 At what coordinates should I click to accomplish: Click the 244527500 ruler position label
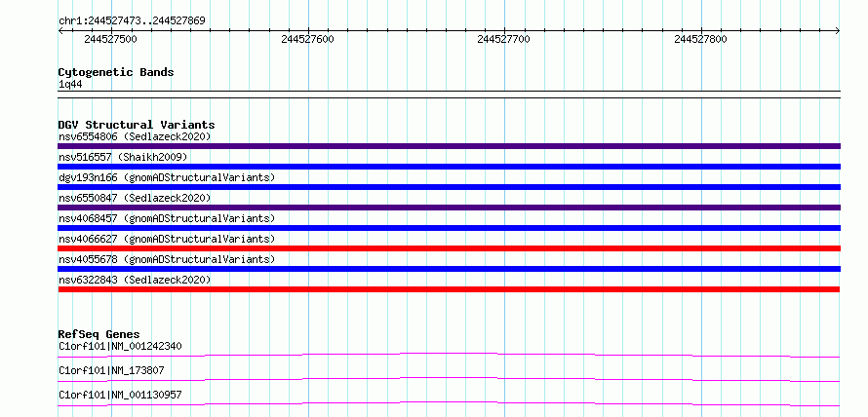(x=111, y=39)
